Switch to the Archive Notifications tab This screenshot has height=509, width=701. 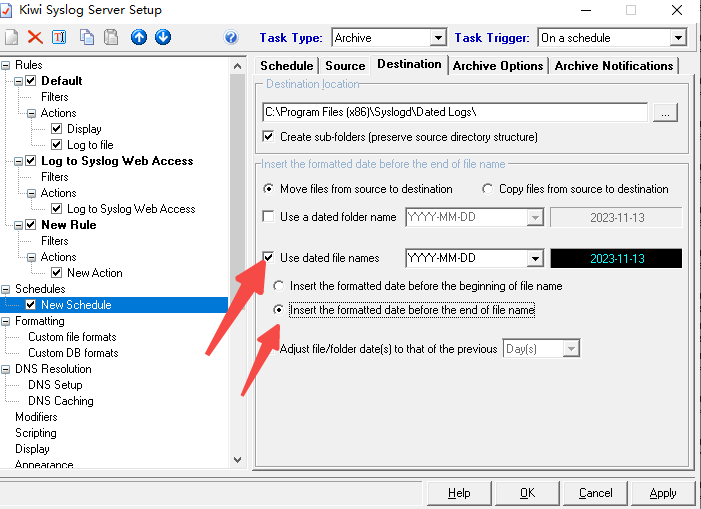pos(614,66)
